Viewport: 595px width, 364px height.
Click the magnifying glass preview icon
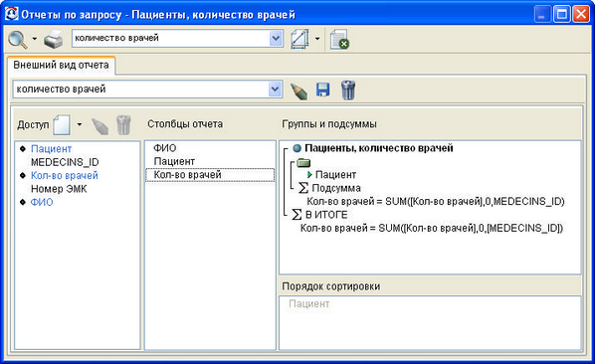coord(18,39)
